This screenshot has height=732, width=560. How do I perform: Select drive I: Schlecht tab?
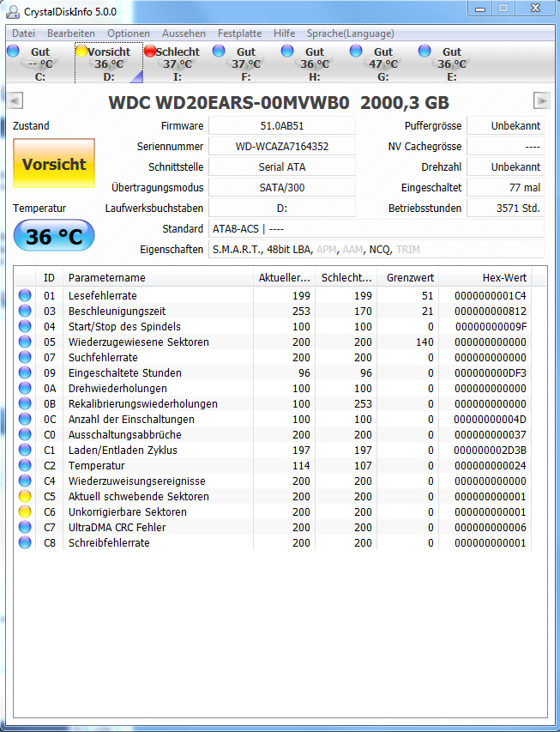[178, 64]
